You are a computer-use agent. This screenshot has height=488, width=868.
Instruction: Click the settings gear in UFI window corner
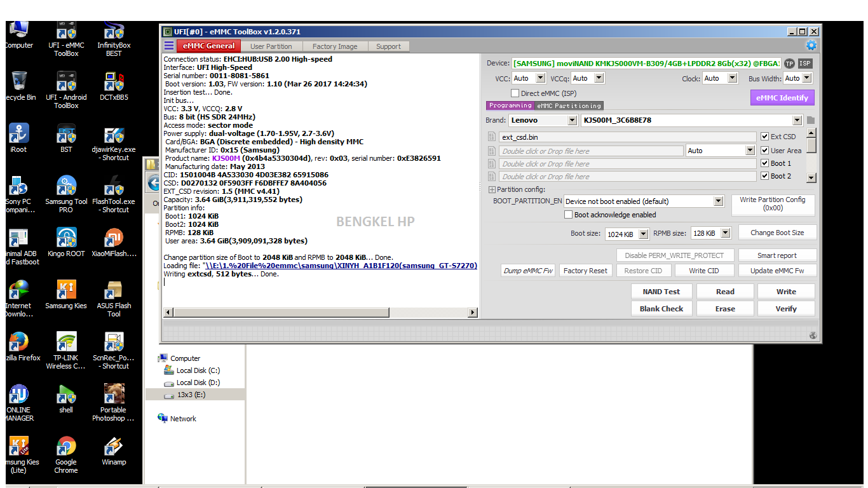811,45
